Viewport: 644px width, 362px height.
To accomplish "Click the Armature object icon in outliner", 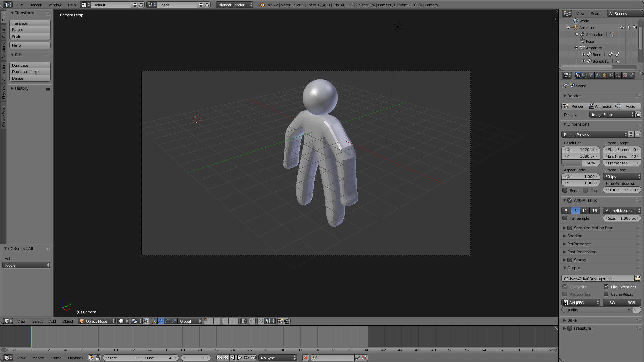I will (x=575, y=27).
